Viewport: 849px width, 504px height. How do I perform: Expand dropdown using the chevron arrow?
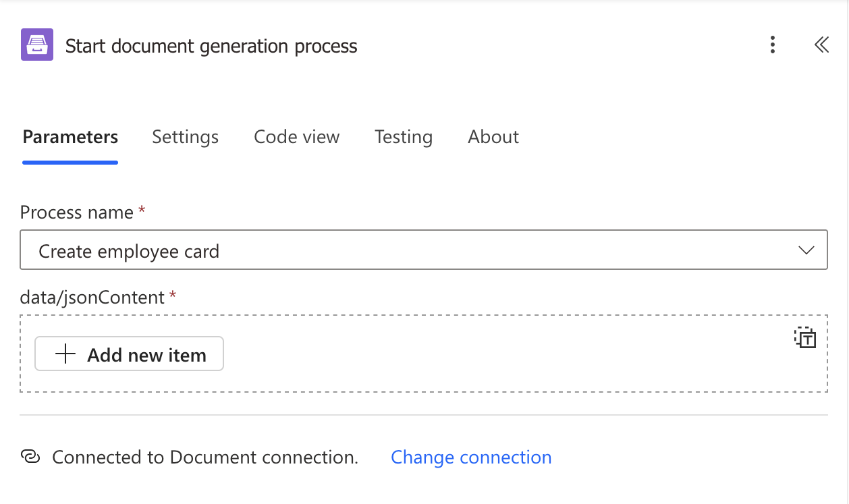[806, 251]
